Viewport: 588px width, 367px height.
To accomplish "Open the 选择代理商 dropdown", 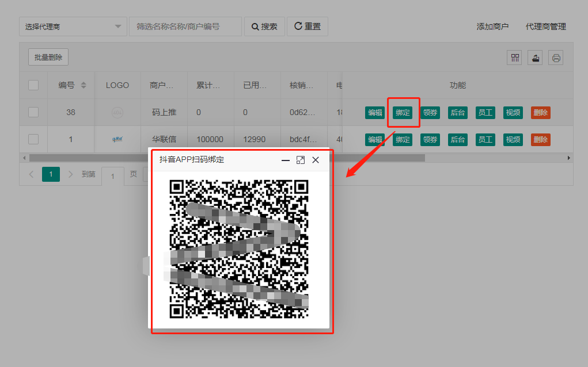I will pyautogui.click(x=73, y=26).
